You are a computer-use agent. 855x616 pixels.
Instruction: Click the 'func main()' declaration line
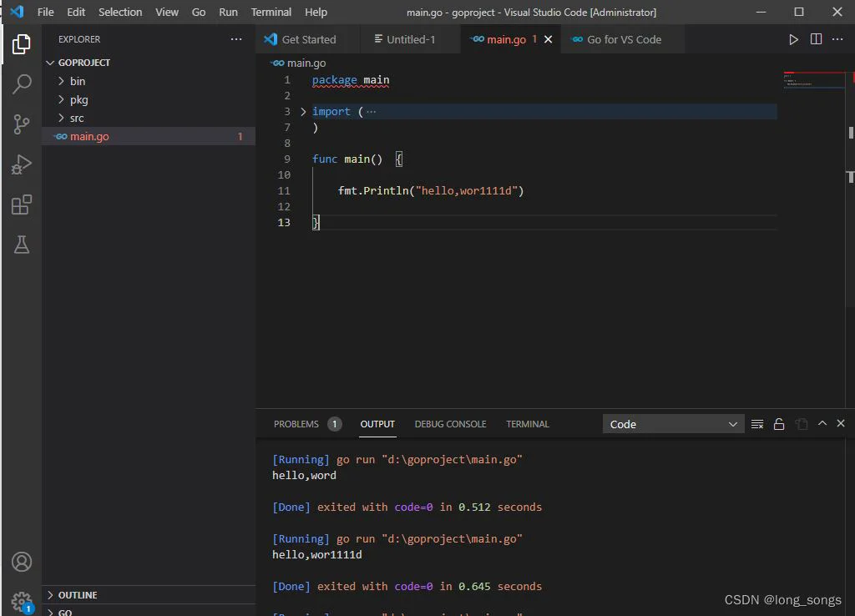357,159
